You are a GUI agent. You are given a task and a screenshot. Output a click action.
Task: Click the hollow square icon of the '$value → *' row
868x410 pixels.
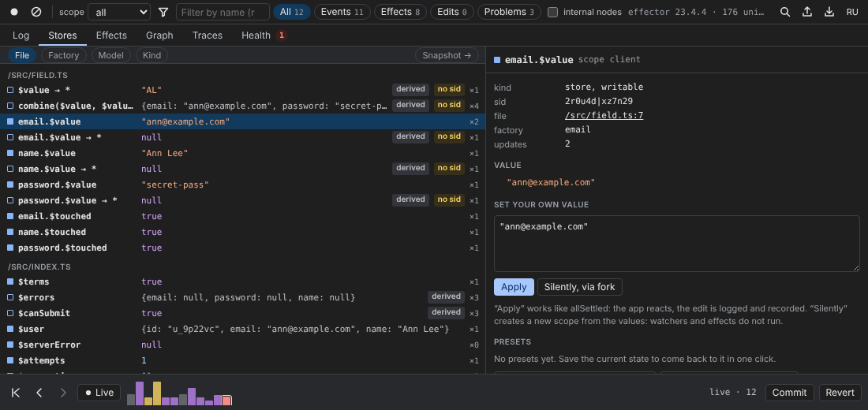(x=10, y=90)
